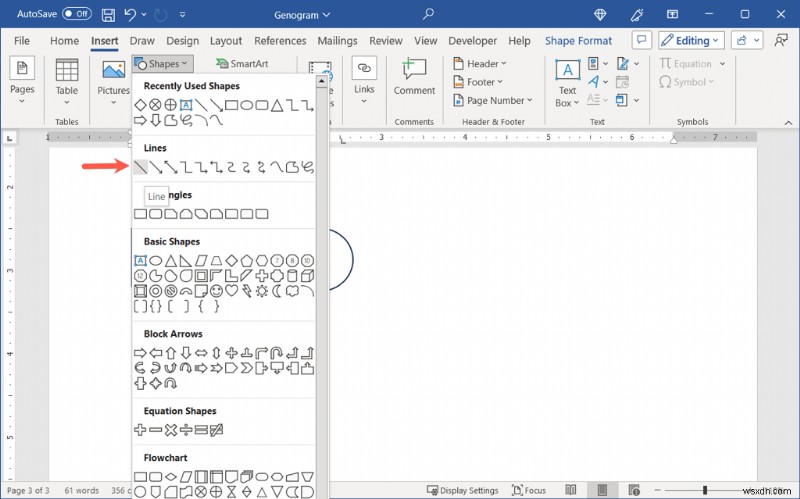The image size is (800, 499).
Task: Select the triangle in Recently Used Shapes
Action: point(277,105)
